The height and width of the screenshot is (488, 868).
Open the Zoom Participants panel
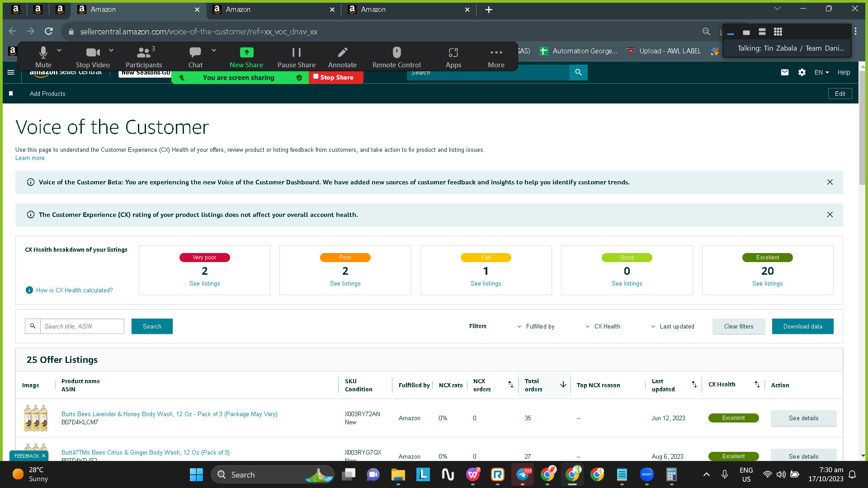click(144, 57)
